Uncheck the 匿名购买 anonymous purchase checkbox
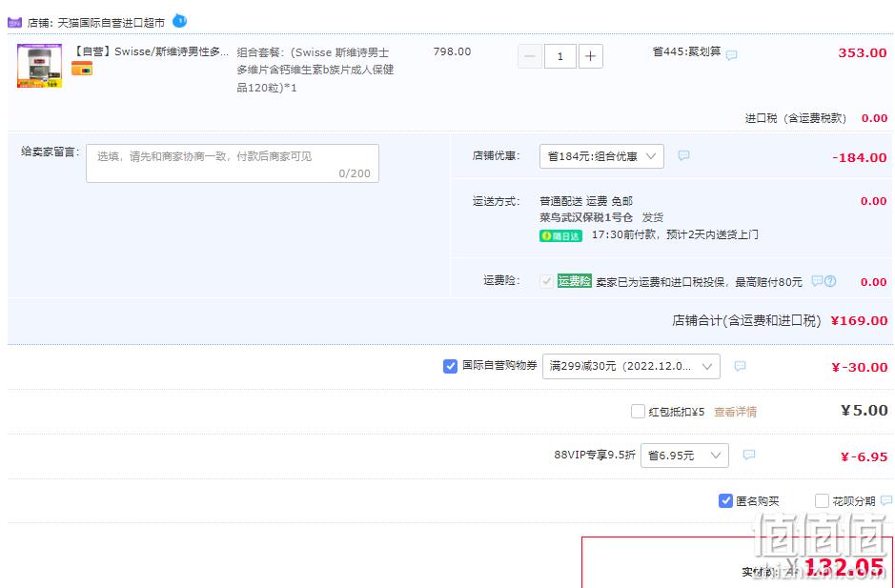This screenshot has height=588, width=895. 725,500
